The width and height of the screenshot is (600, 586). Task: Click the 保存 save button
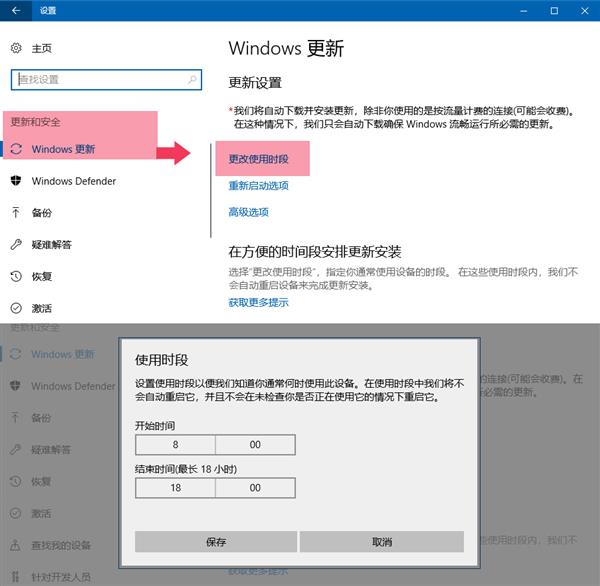(216, 542)
